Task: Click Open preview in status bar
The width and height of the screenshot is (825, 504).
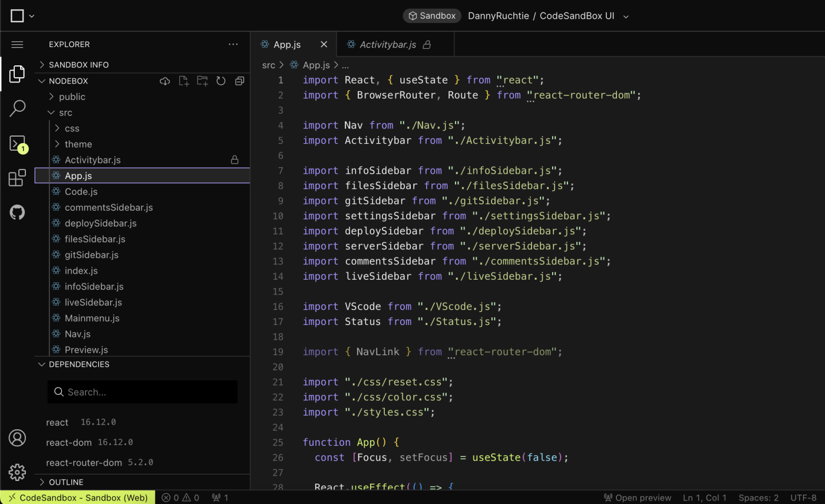Action: point(638,498)
